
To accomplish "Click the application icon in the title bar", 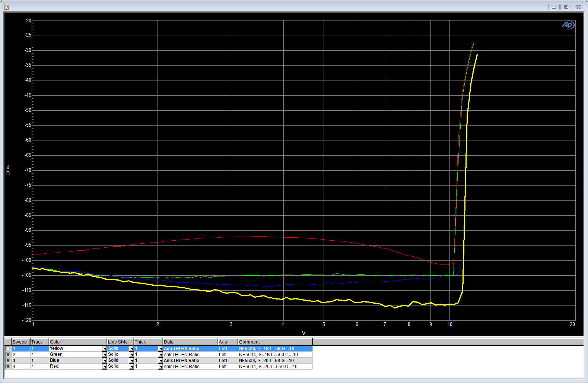I will (7, 7).
